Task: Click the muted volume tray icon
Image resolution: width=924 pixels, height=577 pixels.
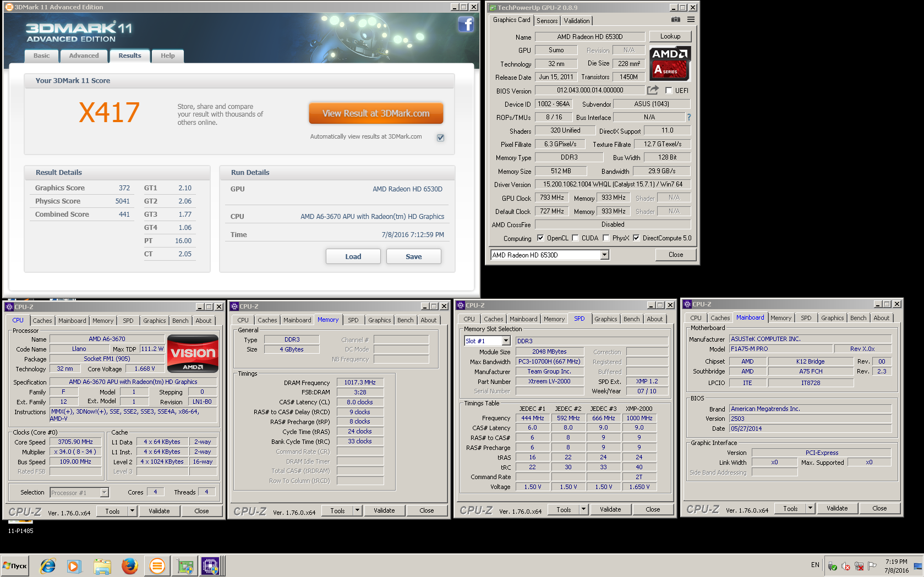Action: [846, 566]
